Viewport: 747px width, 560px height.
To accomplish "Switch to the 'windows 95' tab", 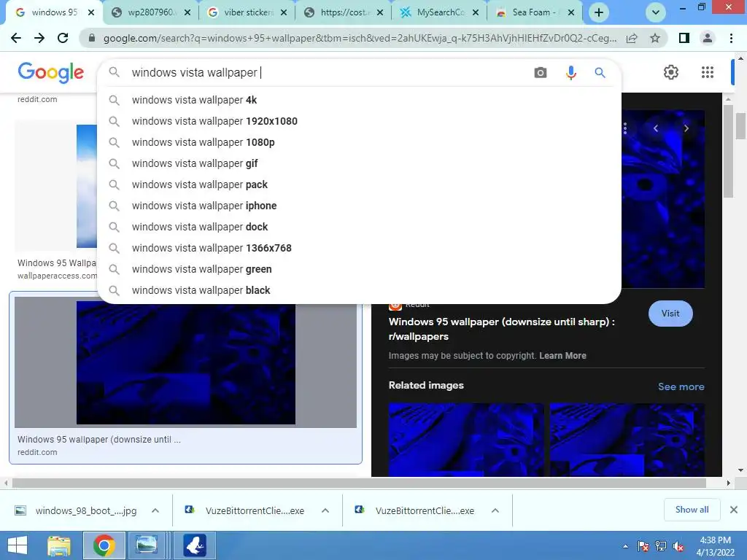I will pyautogui.click(x=53, y=12).
